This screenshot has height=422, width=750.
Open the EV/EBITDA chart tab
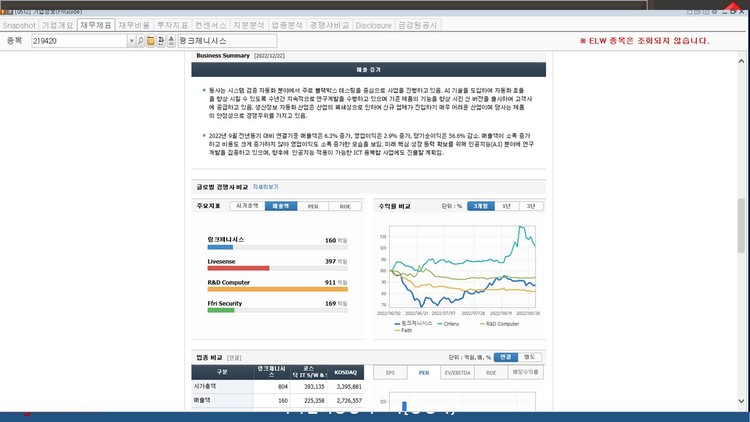458,373
